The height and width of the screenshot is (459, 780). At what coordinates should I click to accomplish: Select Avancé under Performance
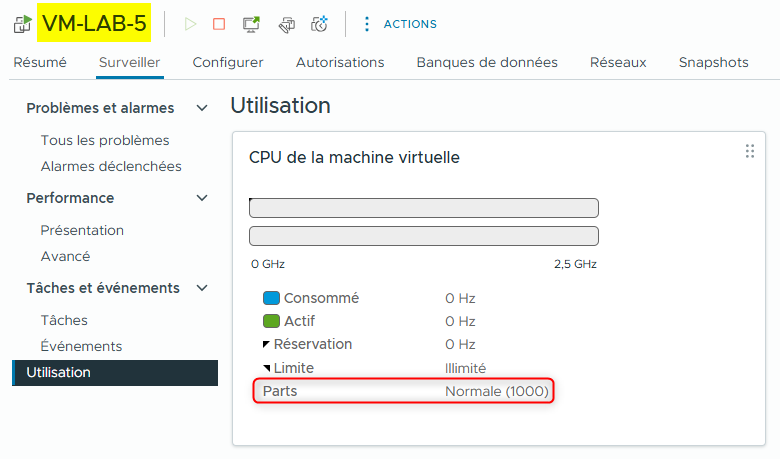point(65,256)
